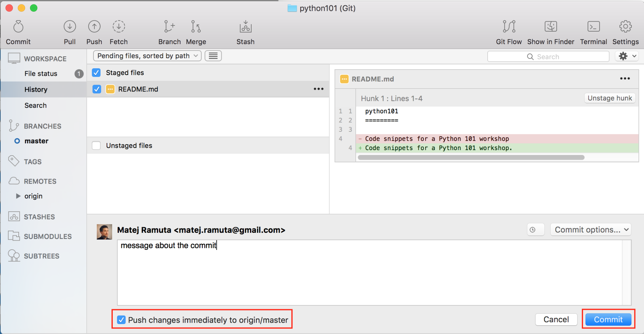Click the Search input field
This screenshot has width=644, height=334.
click(548, 57)
